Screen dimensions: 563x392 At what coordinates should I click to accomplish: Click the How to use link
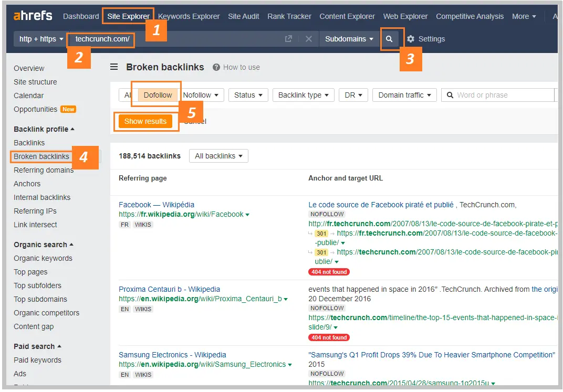click(241, 67)
